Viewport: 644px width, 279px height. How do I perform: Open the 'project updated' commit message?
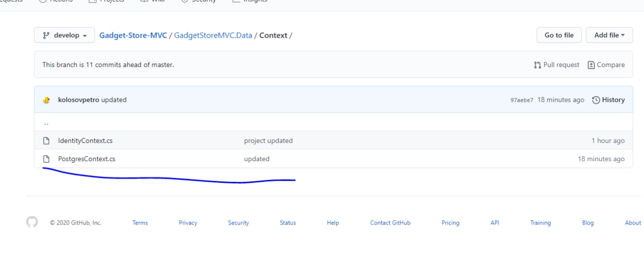click(x=268, y=141)
